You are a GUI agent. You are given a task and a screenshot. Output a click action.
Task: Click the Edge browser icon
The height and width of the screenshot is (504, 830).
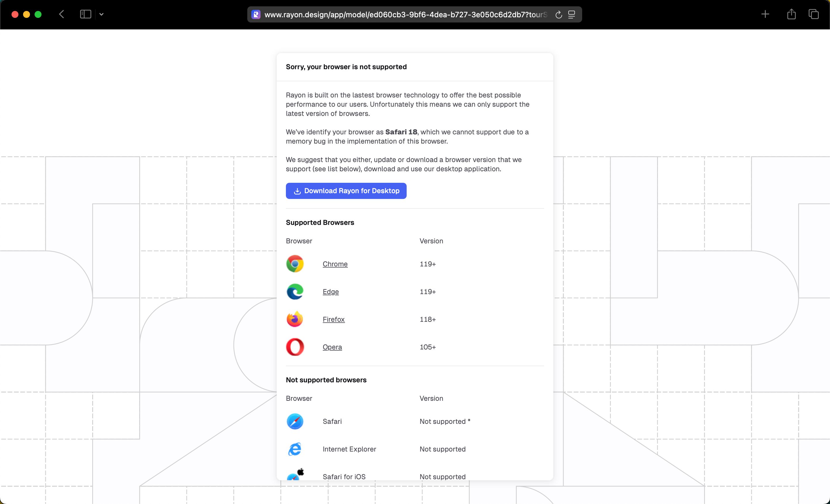click(295, 291)
